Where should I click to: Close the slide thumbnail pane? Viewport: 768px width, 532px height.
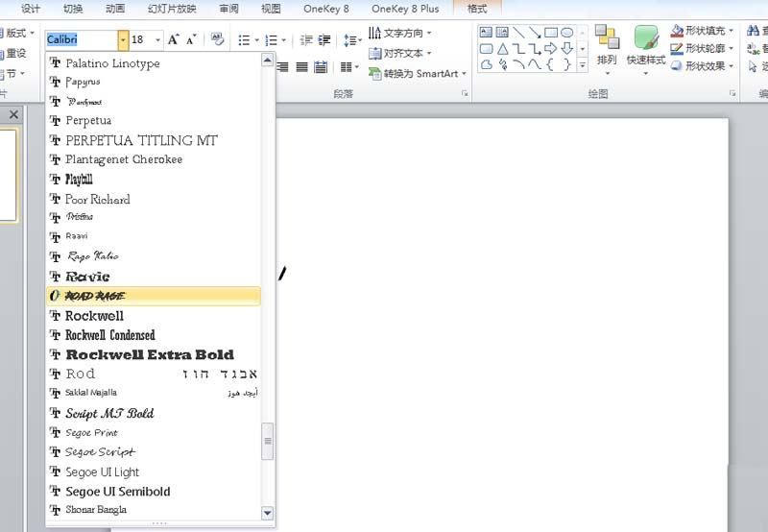(x=13, y=114)
